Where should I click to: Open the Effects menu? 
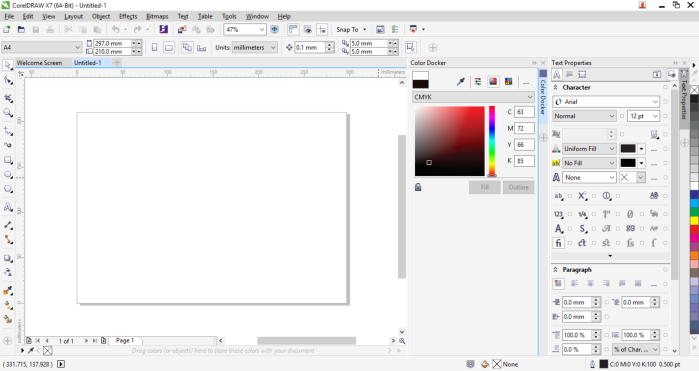click(x=128, y=16)
